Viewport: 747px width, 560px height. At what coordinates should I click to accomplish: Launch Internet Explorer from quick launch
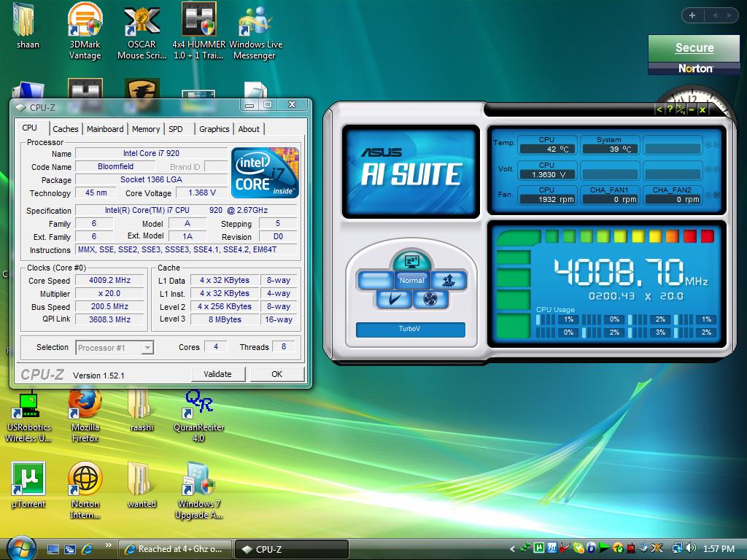88,549
